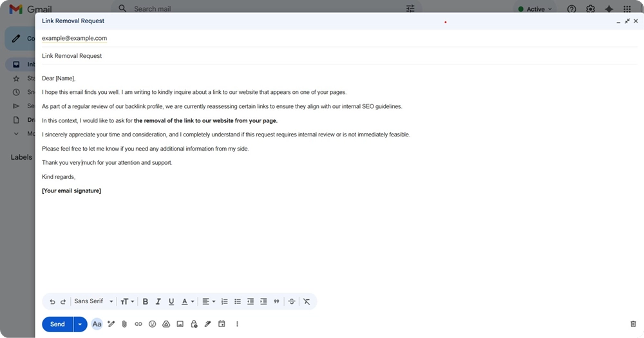644x338 pixels.
Task: Open the text color picker
Action: [187, 301]
